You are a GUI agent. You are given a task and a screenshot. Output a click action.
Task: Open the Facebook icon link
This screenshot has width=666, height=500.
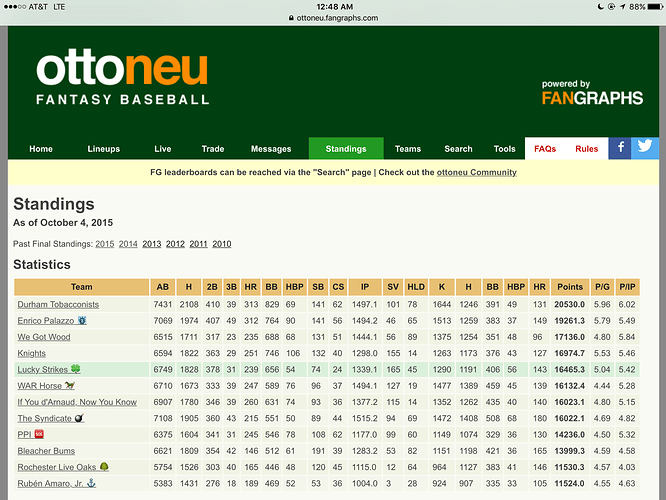tap(620, 148)
